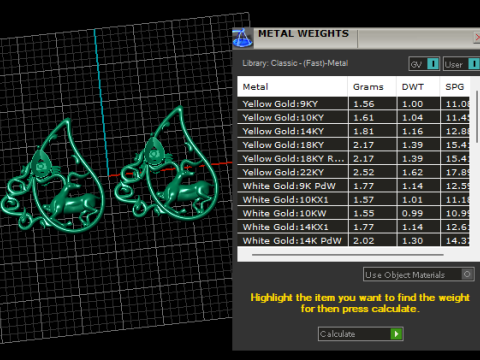Select the right deer pendant model
This screenshot has height=360, width=480.
pos(166,163)
